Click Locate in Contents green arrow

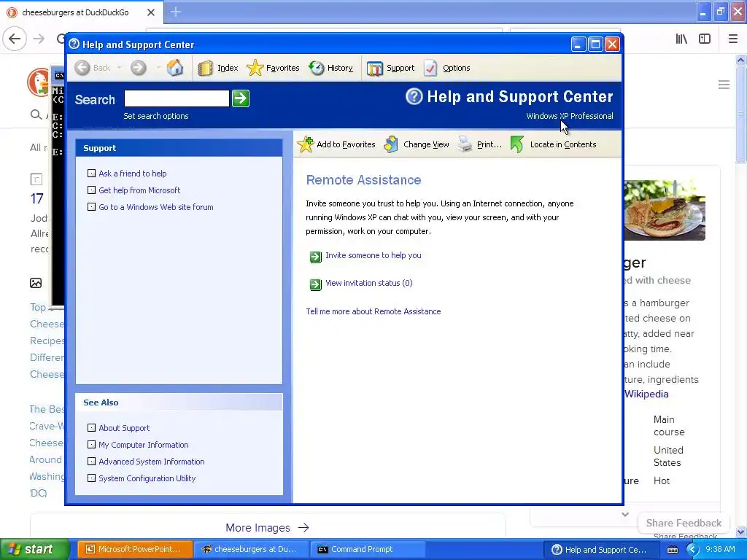(517, 144)
